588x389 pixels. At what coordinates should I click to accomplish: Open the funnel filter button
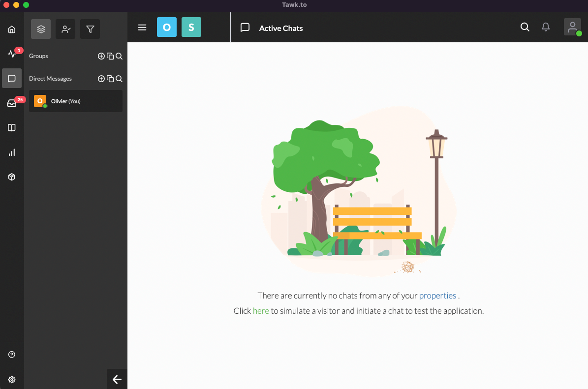coord(90,29)
